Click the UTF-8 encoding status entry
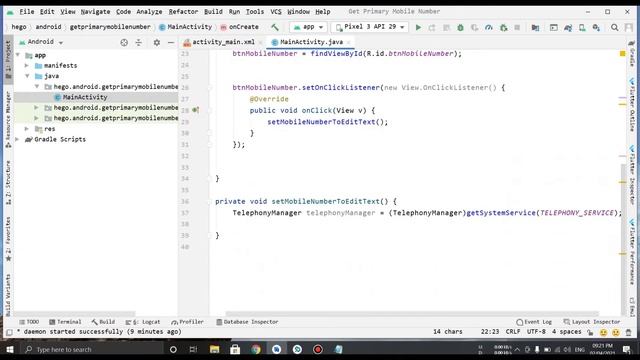Screen dimensions: 640x360 pyautogui.click(x=536, y=332)
